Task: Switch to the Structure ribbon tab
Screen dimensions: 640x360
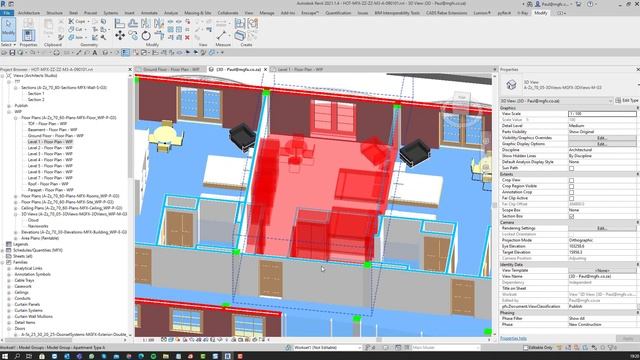Action: tap(55, 13)
